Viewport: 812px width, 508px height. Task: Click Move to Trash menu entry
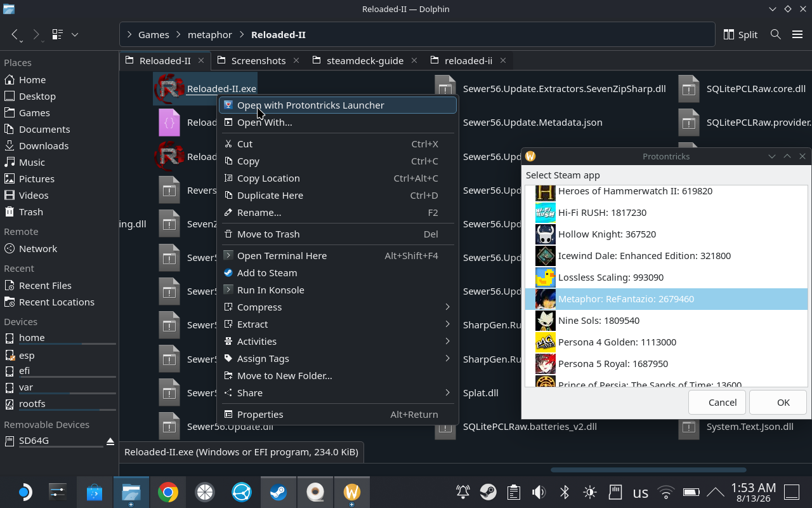click(337, 234)
